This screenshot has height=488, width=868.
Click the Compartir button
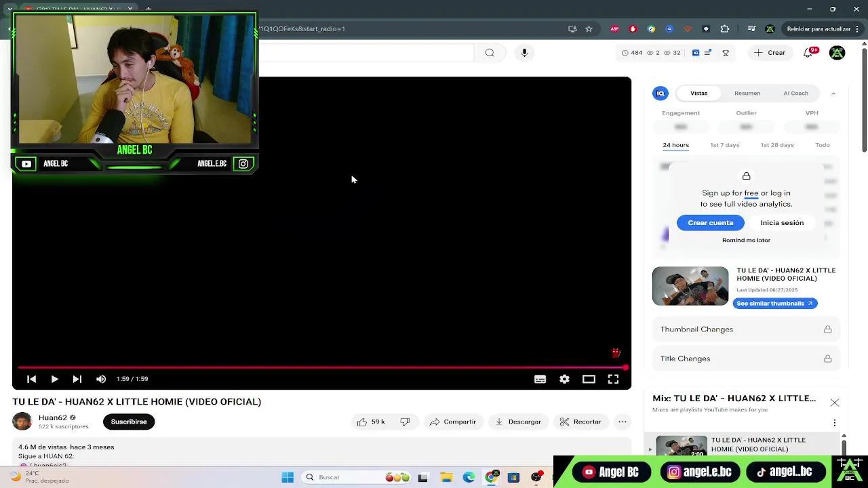tap(452, 422)
